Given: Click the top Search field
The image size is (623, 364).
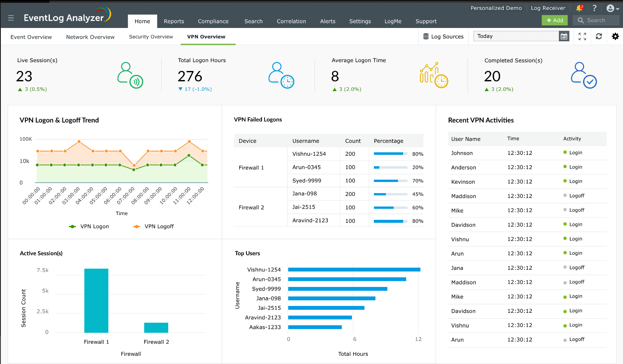Looking at the screenshot, I should click(596, 20).
